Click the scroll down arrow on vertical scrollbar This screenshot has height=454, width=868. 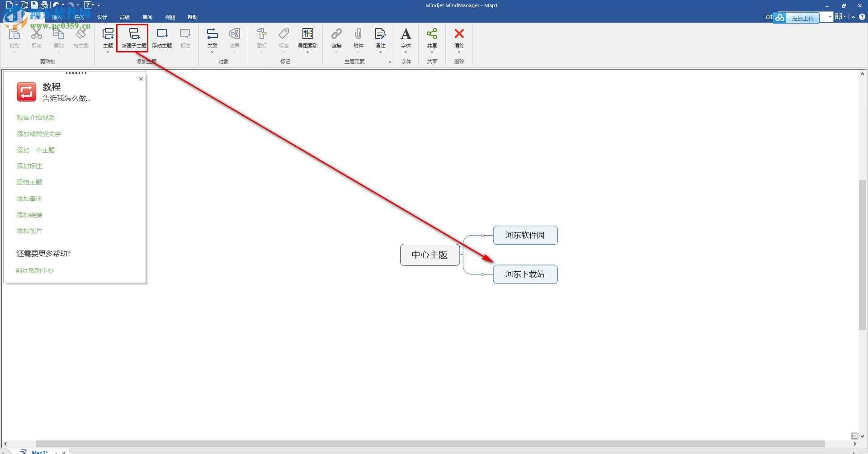(862, 436)
